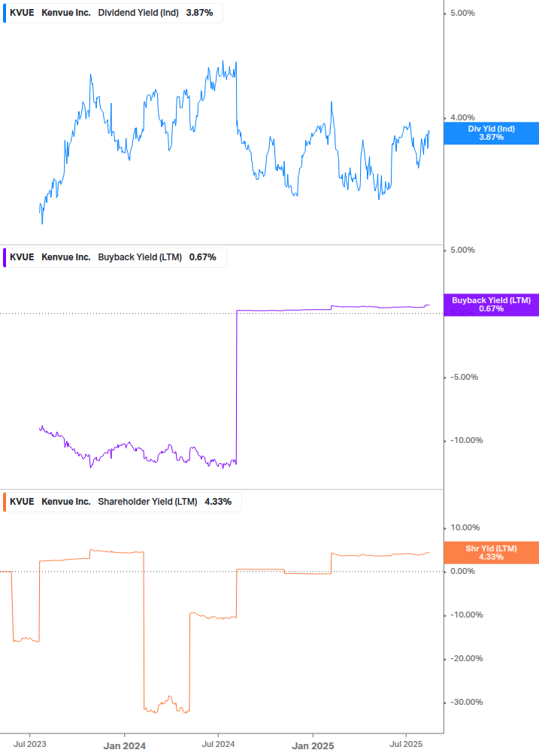Click the blue color bar beside Dividend Yield legend

(x=5, y=13)
